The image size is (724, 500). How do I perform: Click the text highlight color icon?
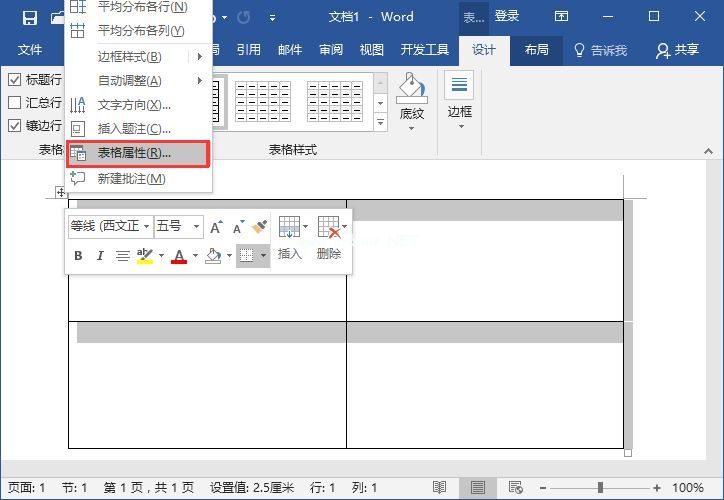tap(145, 256)
